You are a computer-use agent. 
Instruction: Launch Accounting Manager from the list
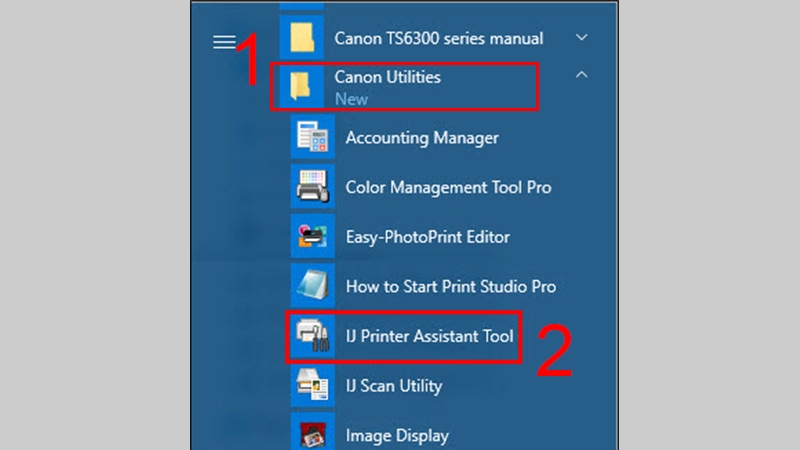point(421,138)
